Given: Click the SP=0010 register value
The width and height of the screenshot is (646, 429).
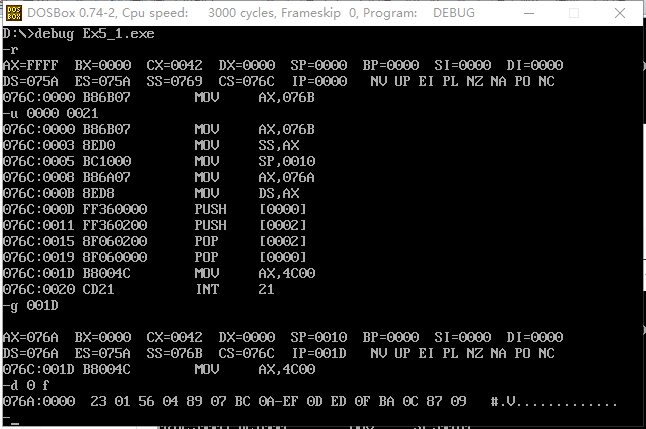Looking at the screenshot, I should [x=318, y=338].
